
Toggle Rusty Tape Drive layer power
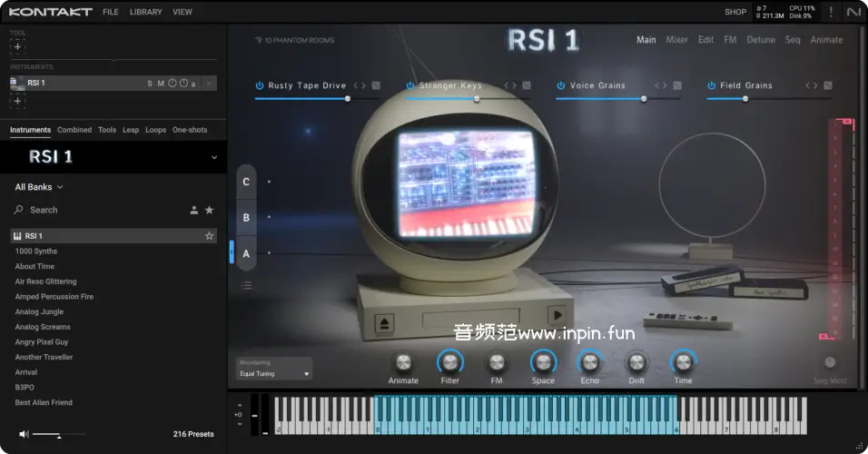pos(259,85)
